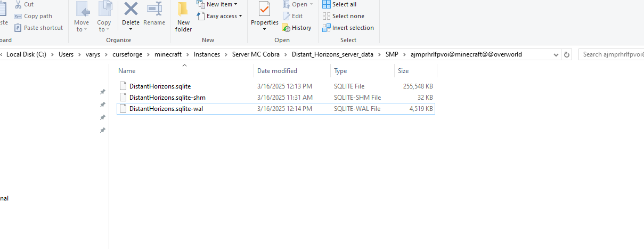Image resolution: width=644 pixels, height=249 pixels.
Task: Navigate to the curseforge breadcrumb
Action: coord(128,54)
